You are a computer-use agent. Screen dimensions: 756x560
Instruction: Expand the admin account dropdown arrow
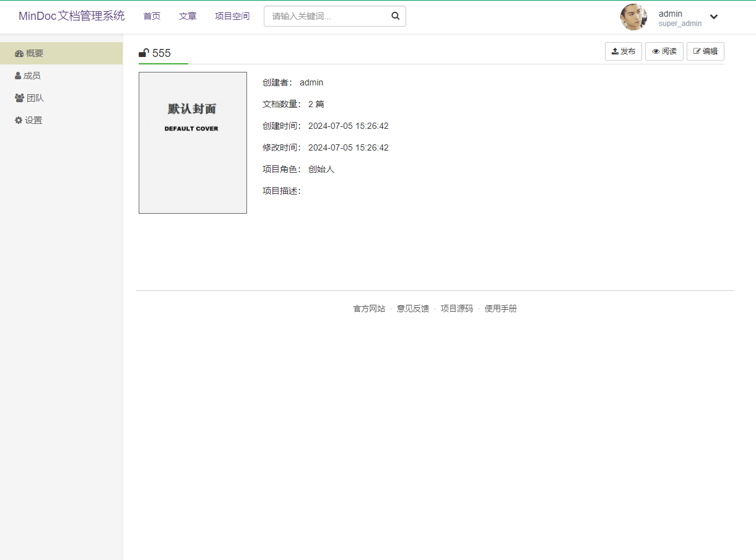coord(714,17)
